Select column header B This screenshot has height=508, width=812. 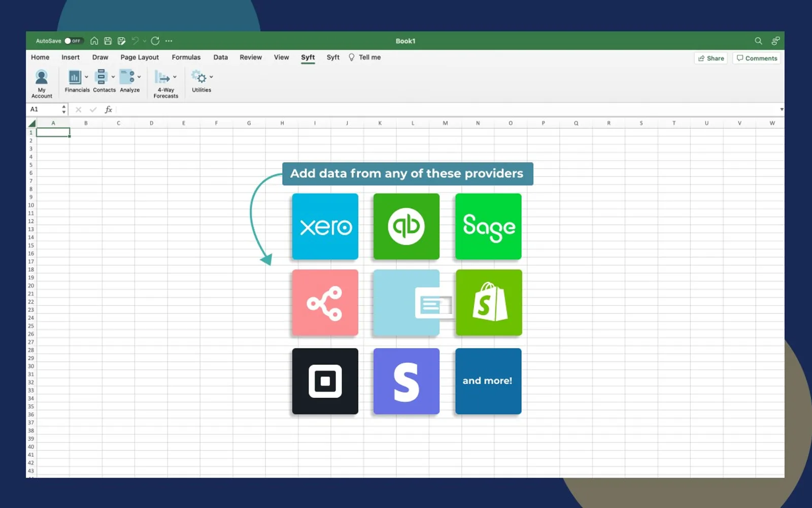86,123
